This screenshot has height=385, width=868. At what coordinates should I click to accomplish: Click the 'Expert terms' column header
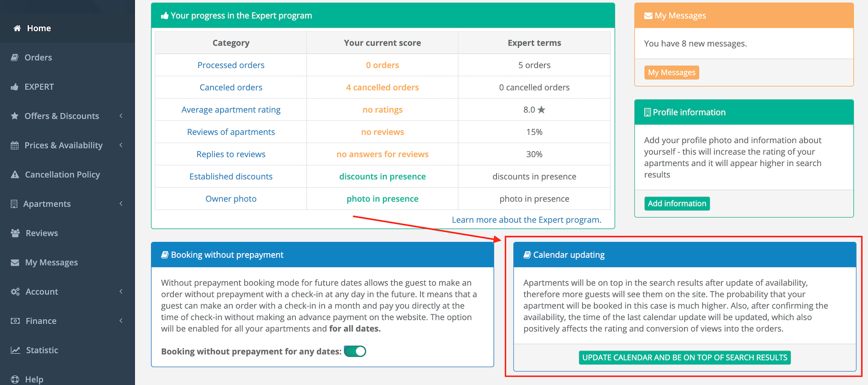[x=534, y=43]
